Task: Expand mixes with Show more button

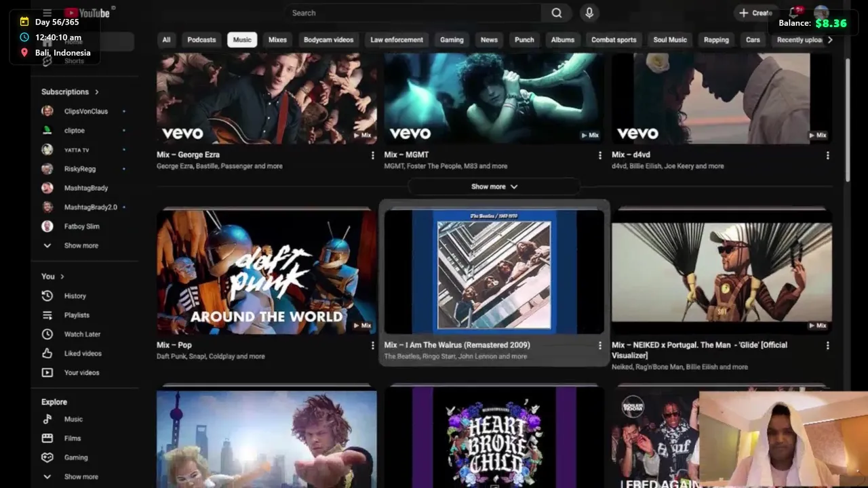Action: tap(494, 186)
